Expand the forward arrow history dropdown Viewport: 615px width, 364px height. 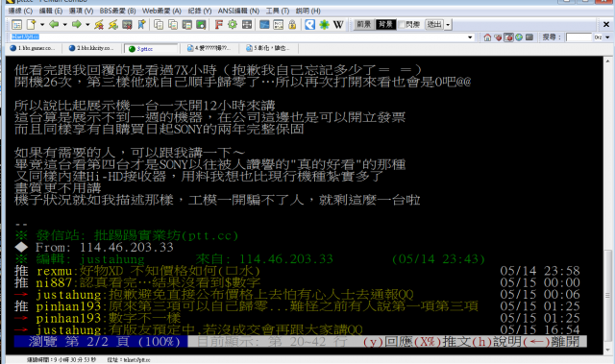(x=87, y=25)
